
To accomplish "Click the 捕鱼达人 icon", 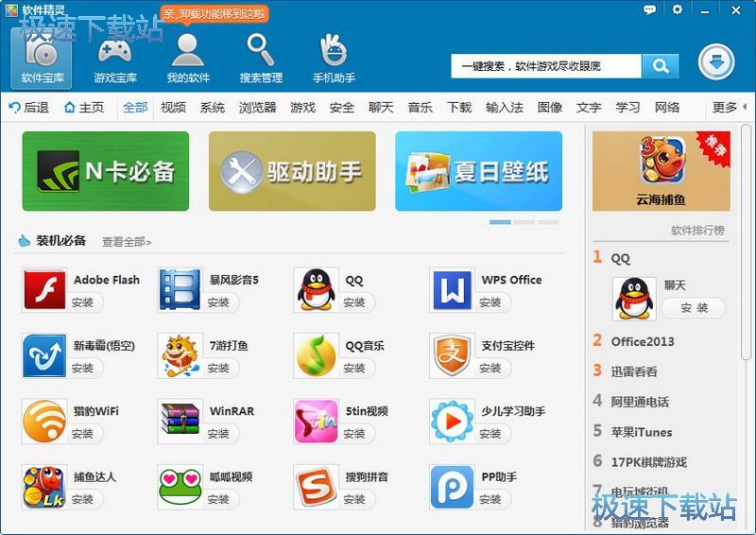I will pos(44,487).
